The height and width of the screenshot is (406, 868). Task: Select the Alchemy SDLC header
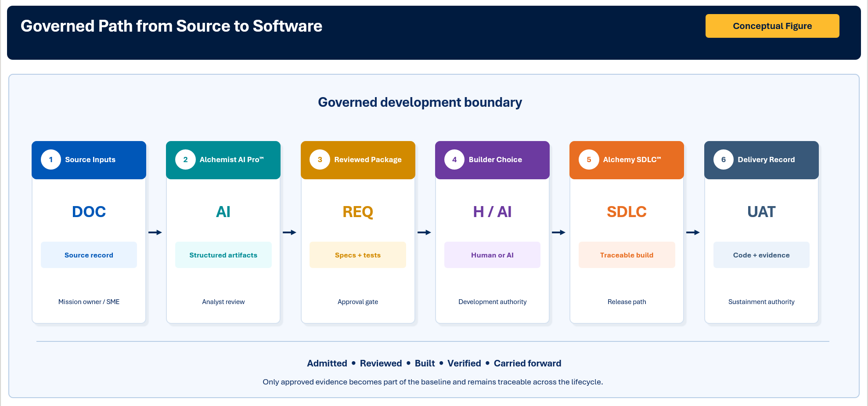tap(627, 160)
